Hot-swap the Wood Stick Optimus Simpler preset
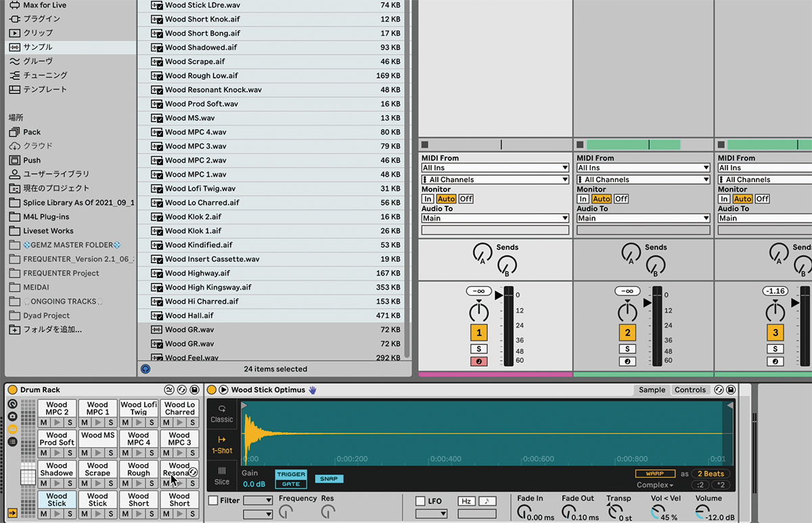 pos(719,390)
